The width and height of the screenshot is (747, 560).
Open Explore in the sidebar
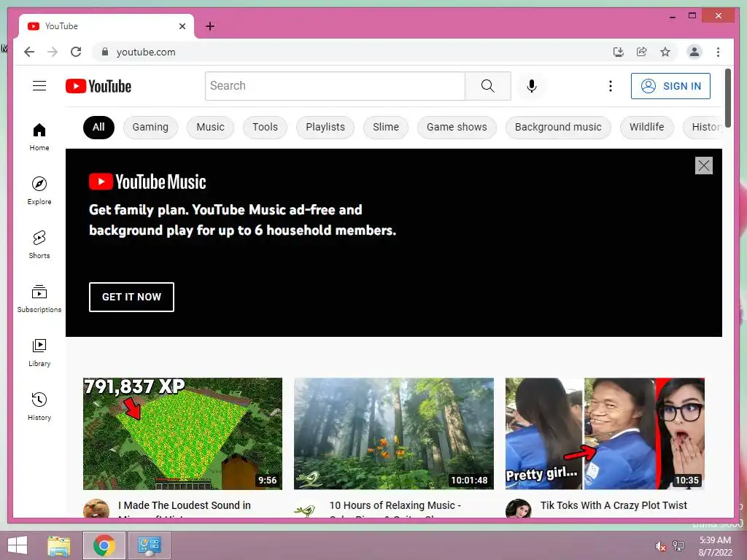coord(39,190)
